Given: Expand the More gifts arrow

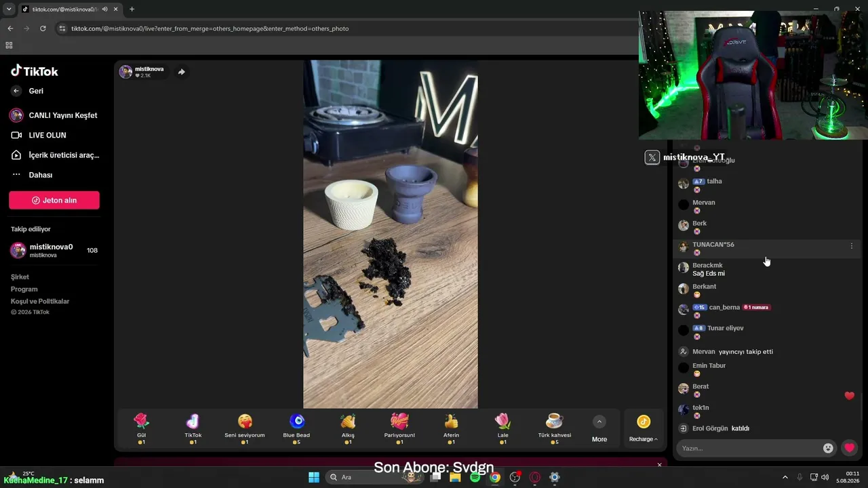Looking at the screenshot, I should click(599, 422).
